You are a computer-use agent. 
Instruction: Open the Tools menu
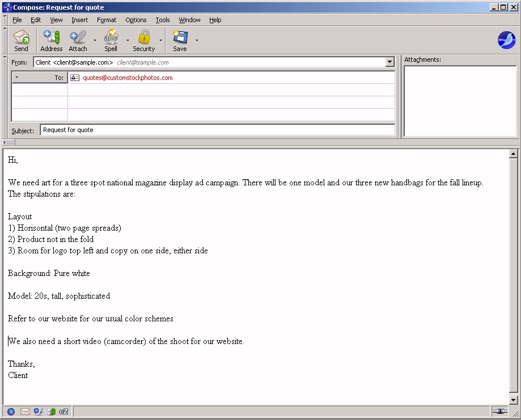(163, 20)
